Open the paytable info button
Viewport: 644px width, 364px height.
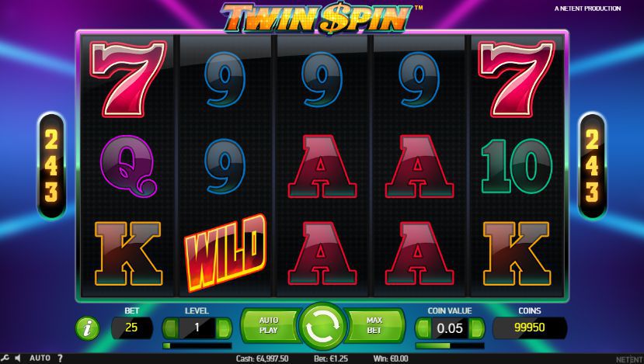(x=87, y=328)
